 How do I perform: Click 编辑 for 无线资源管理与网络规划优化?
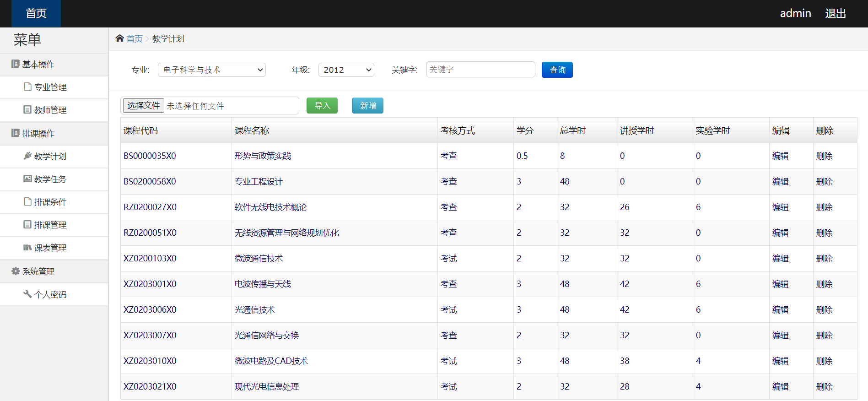[x=780, y=233]
